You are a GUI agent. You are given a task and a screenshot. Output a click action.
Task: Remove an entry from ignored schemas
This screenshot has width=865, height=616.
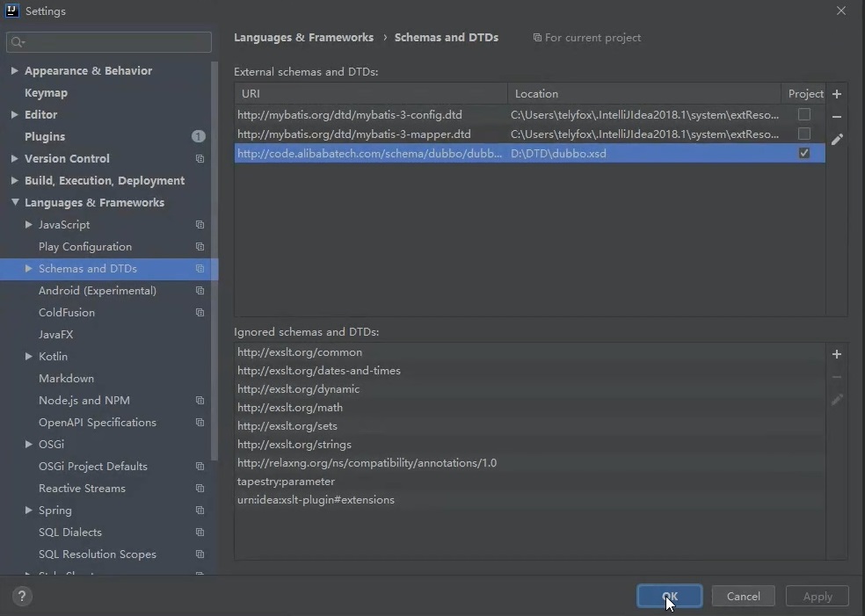coord(836,377)
